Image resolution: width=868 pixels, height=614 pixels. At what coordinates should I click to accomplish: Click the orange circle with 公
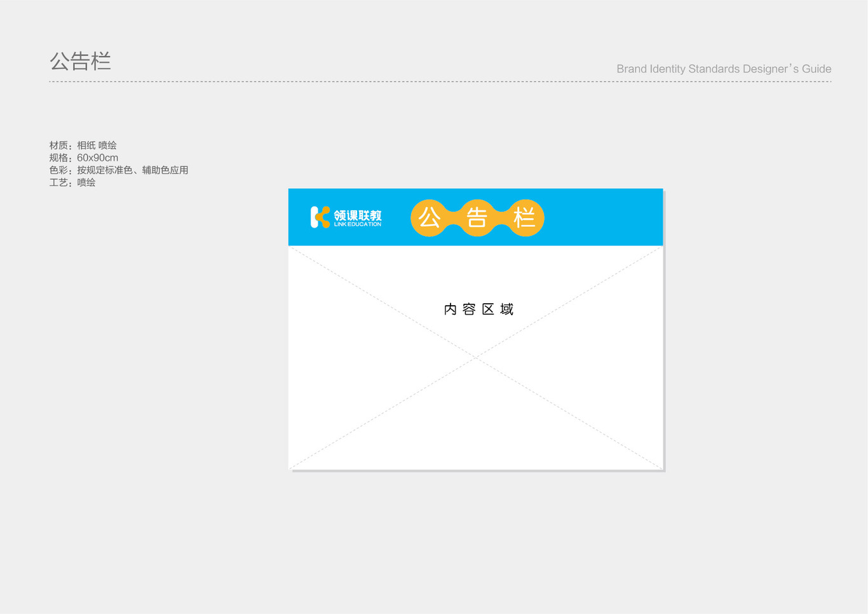[430, 218]
